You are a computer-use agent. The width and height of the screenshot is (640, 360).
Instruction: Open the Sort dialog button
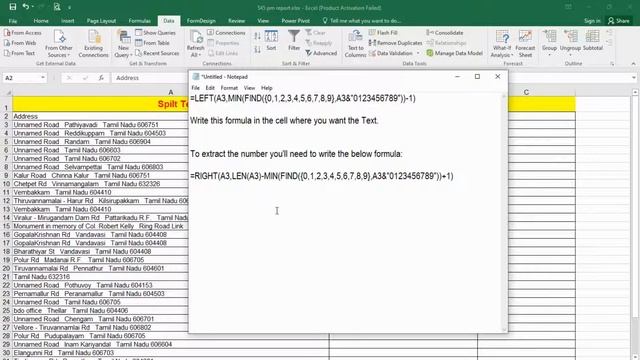[x=271, y=40]
